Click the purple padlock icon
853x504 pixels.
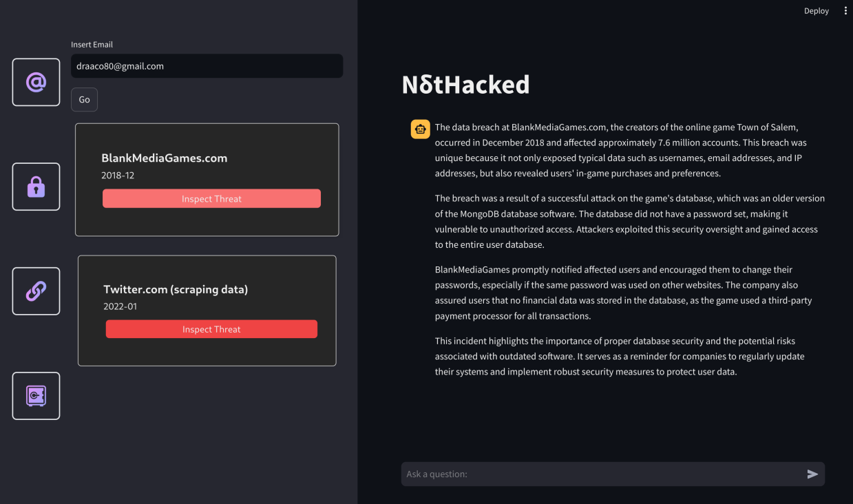point(36,187)
